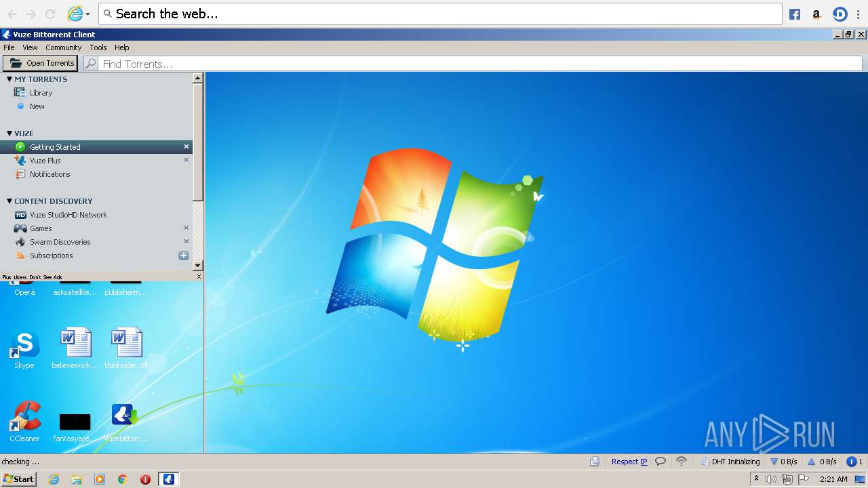Click the copy documents icon in status bar
Image resolution: width=868 pixels, height=488 pixels.
point(595,462)
